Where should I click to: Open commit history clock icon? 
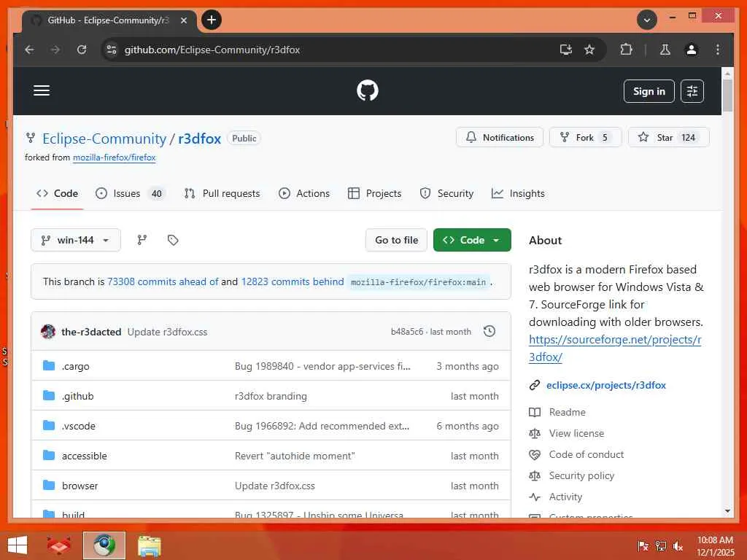(x=489, y=332)
